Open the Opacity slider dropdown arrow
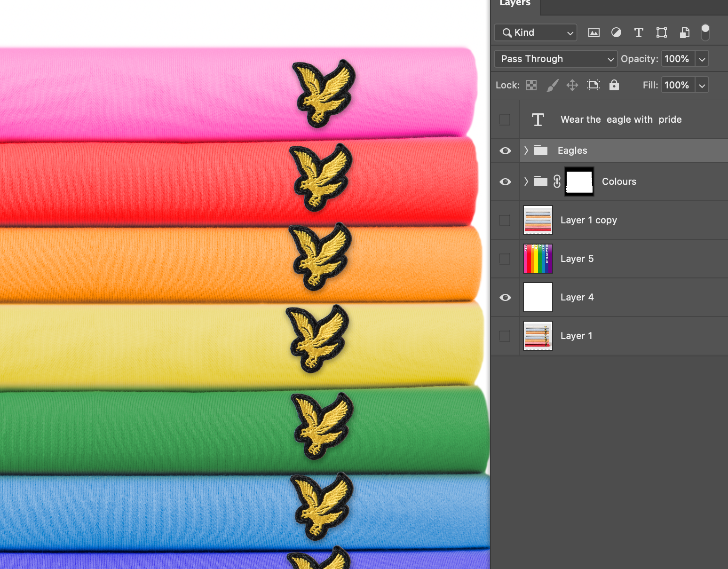This screenshot has width=728, height=569. tap(702, 59)
